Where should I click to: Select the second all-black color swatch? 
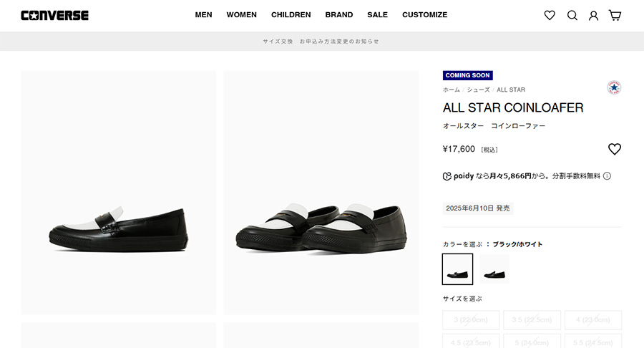(x=494, y=269)
